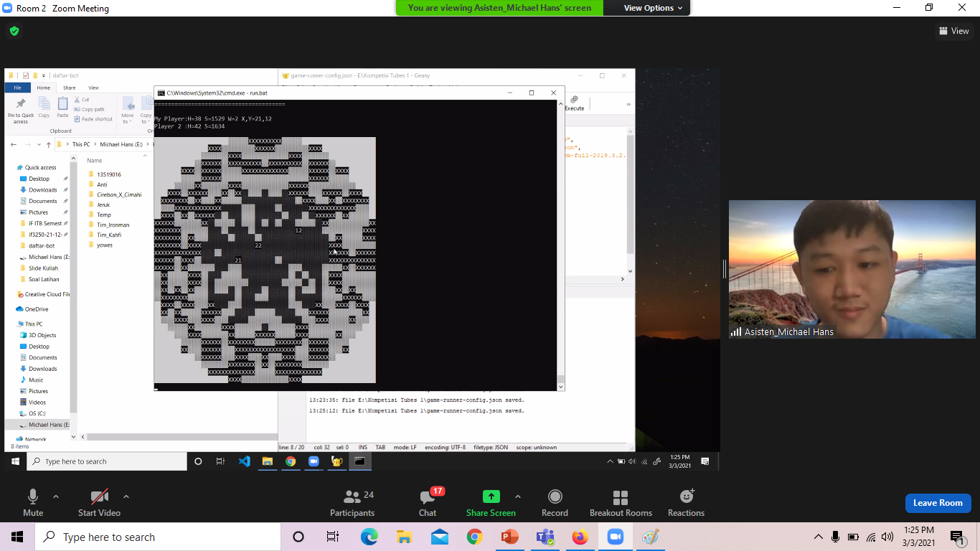
Task: Open the notification center with 1 notification
Action: [956, 537]
